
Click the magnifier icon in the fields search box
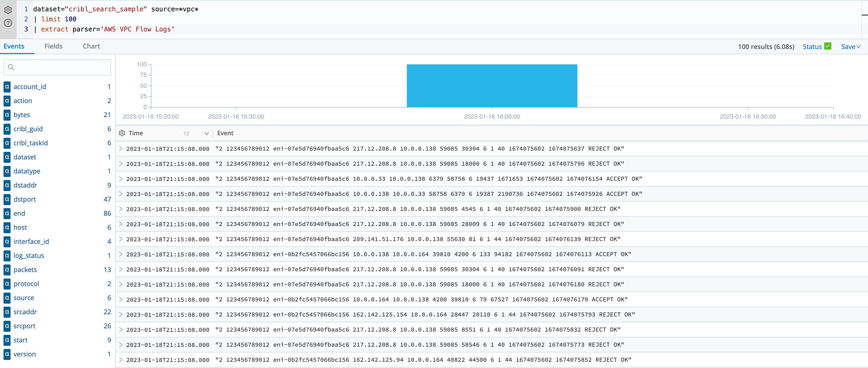tap(11, 67)
